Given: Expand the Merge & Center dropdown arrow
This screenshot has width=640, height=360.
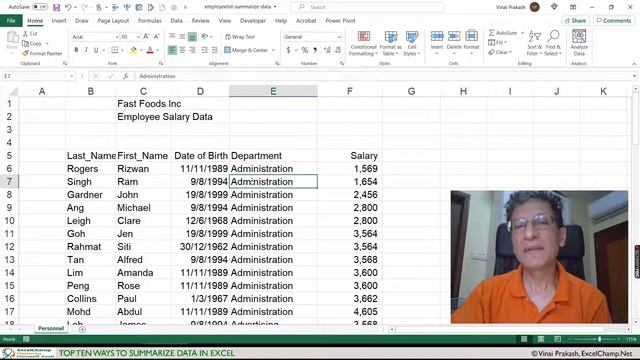Looking at the screenshot, I should coord(273,50).
